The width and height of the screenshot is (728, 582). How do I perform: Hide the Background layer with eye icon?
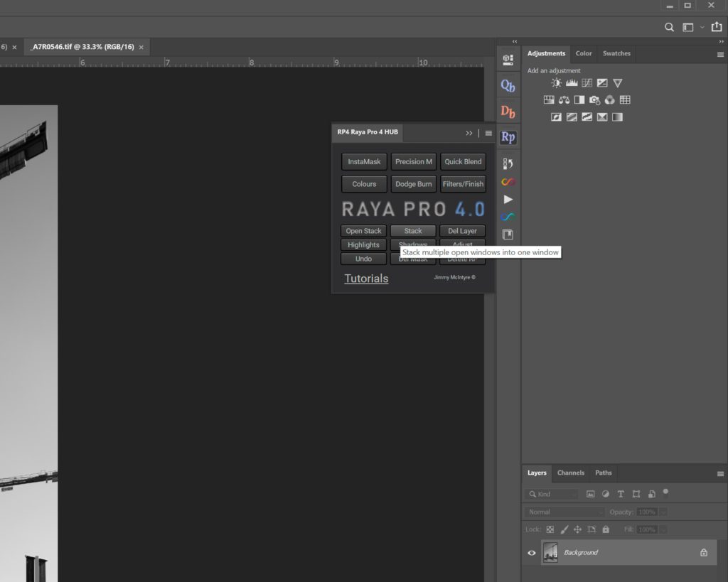click(532, 553)
